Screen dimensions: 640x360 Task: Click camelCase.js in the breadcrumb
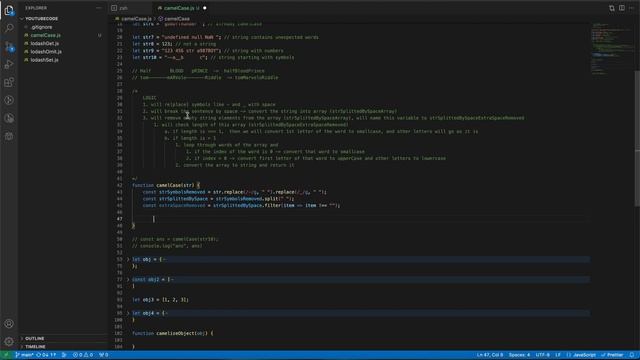click(x=136, y=19)
